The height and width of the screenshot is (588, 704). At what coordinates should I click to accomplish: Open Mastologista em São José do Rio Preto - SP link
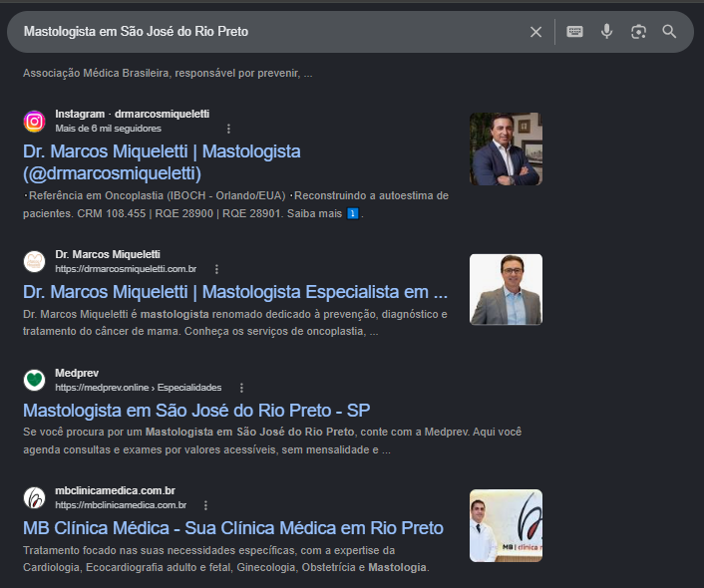(196, 411)
